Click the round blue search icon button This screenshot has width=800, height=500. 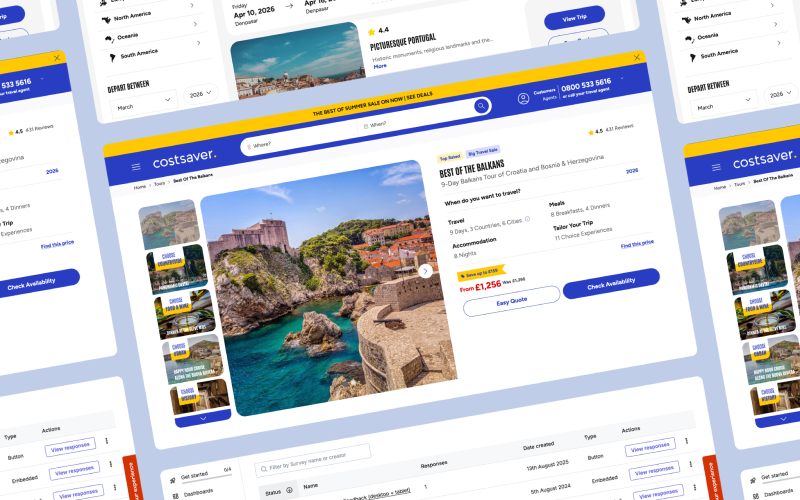pos(482,106)
